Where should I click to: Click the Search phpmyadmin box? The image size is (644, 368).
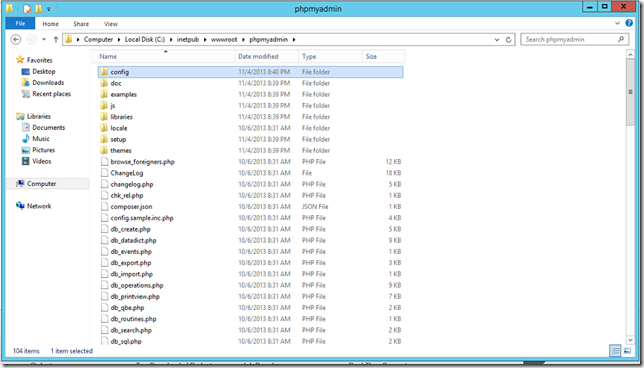[x=575, y=39]
